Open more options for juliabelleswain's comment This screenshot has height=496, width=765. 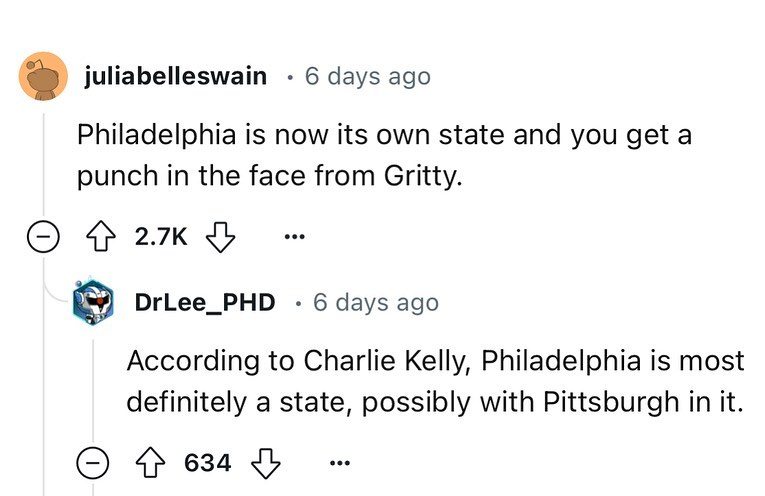click(x=292, y=240)
